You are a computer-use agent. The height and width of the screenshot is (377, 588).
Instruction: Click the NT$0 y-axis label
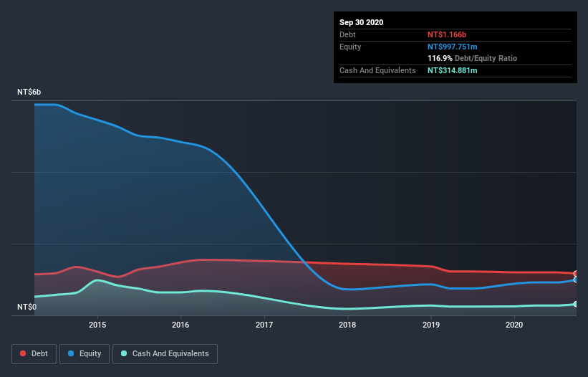click(x=27, y=307)
